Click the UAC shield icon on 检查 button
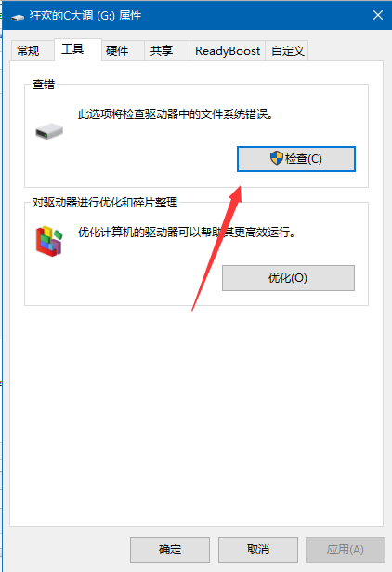 (x=277, y=158)
